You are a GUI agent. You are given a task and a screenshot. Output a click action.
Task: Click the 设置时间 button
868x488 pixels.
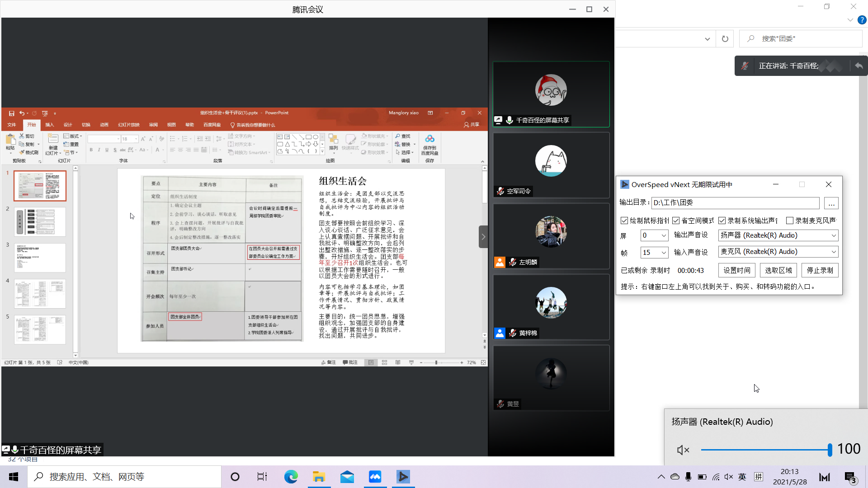click(x=736, y=270)
